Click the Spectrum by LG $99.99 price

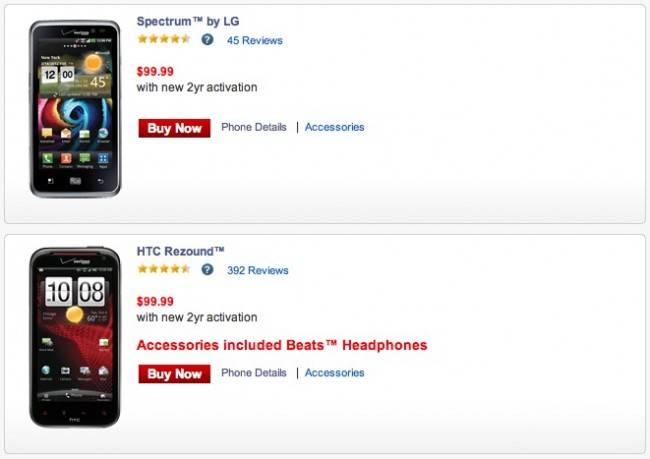[x=155, y=71]
